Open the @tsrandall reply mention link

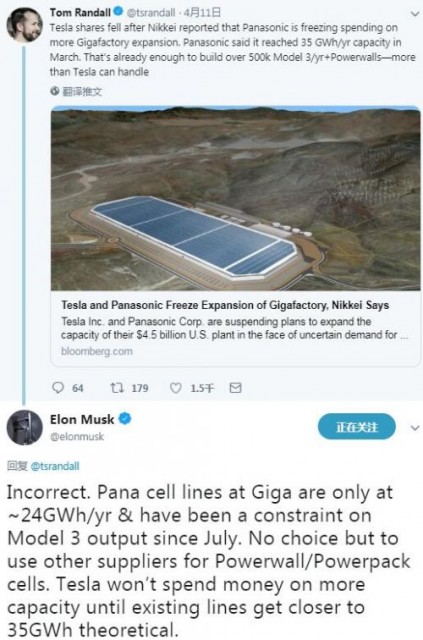(55, 466)
